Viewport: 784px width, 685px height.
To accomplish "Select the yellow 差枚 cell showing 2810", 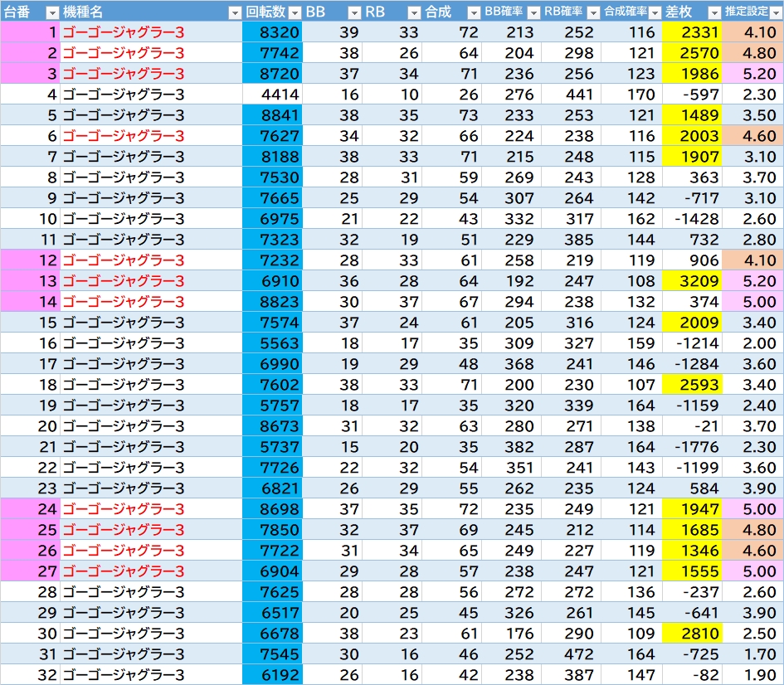I will point(693,634).
